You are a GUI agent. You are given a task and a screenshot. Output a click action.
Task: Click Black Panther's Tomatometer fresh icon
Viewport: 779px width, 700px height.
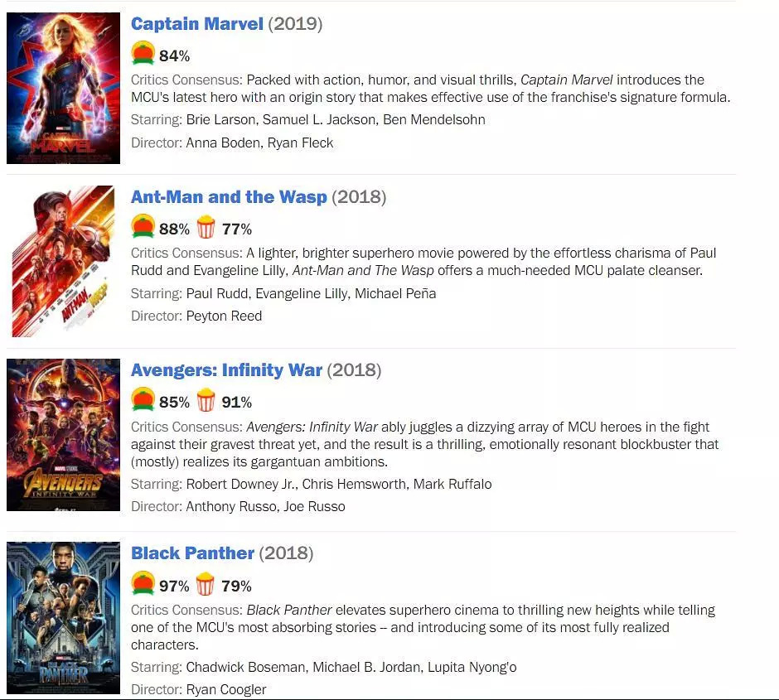coord(143,583)
